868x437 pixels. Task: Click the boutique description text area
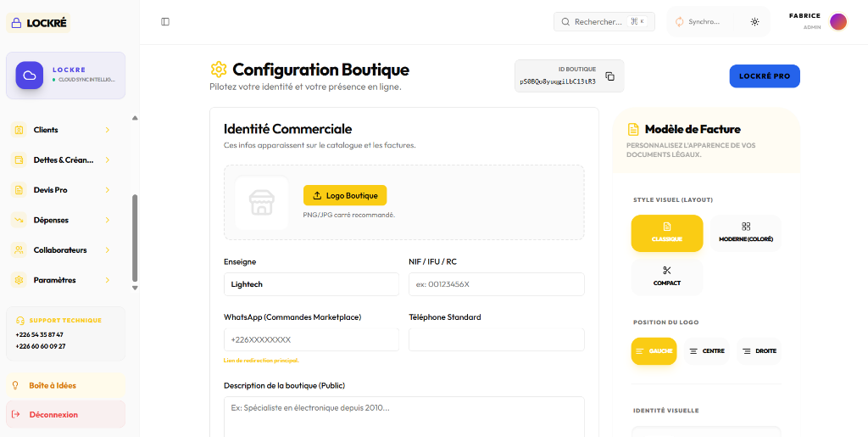[x=404, y=417]
